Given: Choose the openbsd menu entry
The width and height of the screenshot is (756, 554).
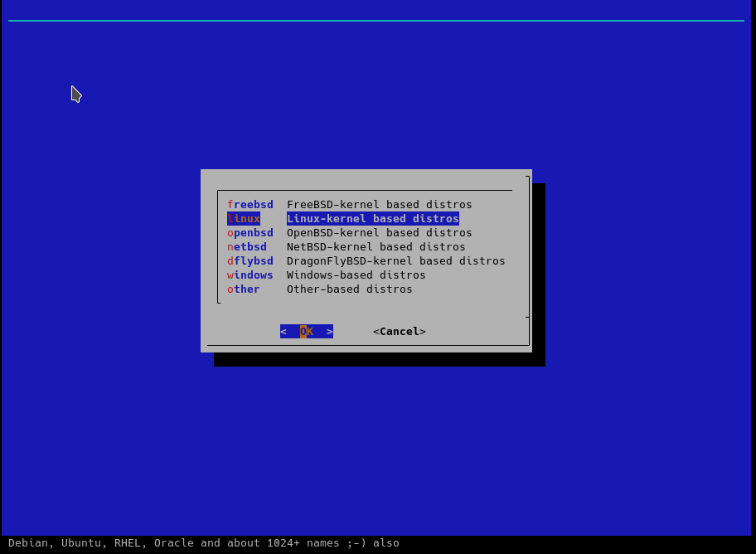Looking at the screenshot, I should click(x=250, y=232).
